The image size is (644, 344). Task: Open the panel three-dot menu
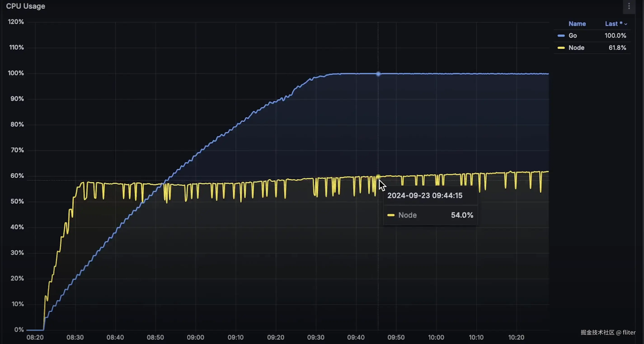[x=629, y=6]
